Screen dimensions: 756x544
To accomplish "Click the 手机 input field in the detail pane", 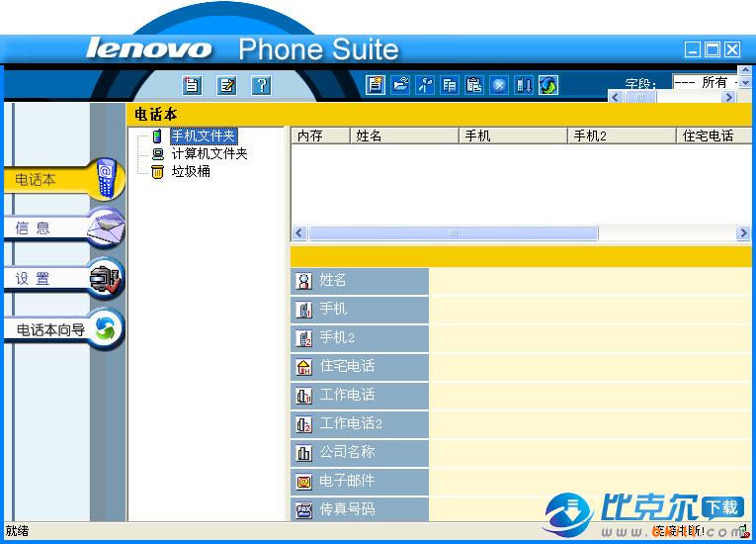I will [x=590, y=310].
